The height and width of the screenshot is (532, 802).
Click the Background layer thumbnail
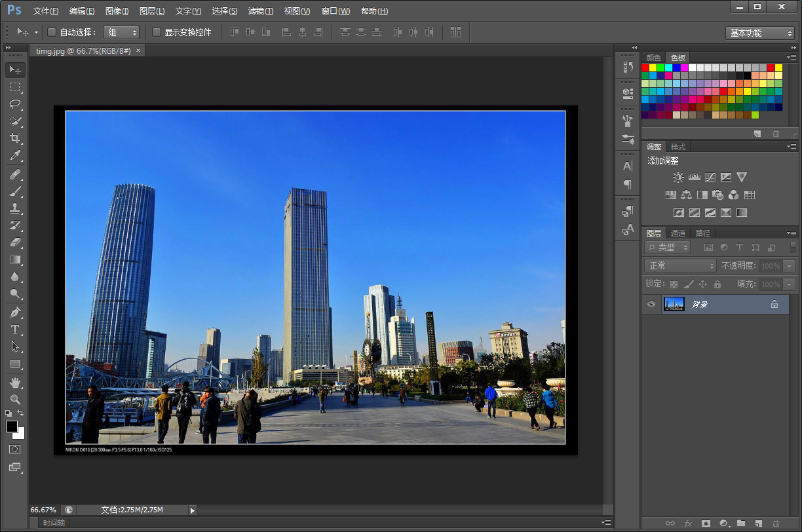click(x=674, y=304)
